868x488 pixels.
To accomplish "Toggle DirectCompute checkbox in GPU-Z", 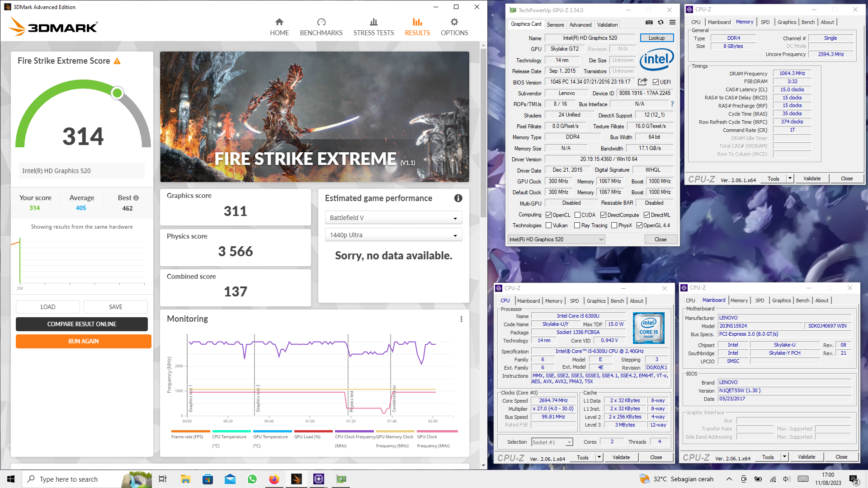I will 603,215.
